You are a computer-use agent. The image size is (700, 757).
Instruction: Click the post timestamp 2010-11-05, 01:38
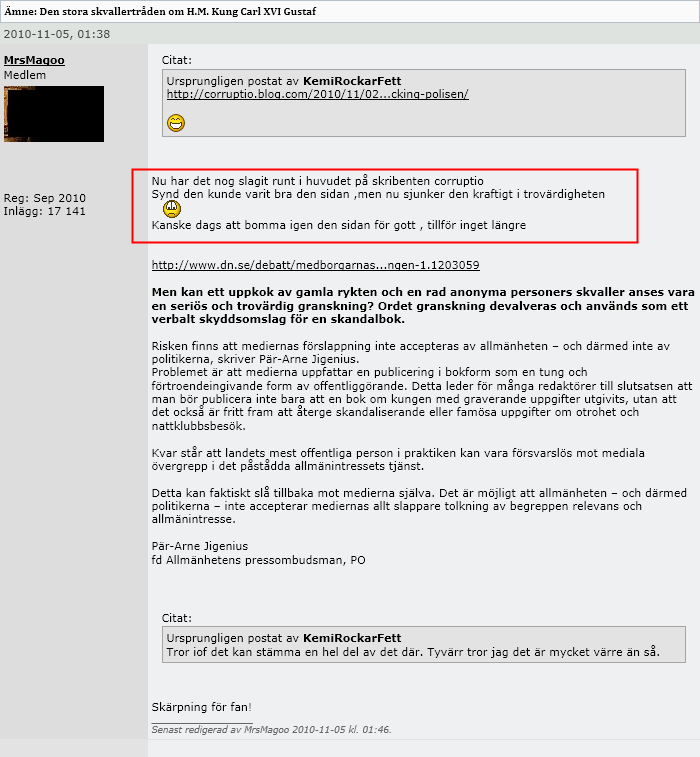57,34
